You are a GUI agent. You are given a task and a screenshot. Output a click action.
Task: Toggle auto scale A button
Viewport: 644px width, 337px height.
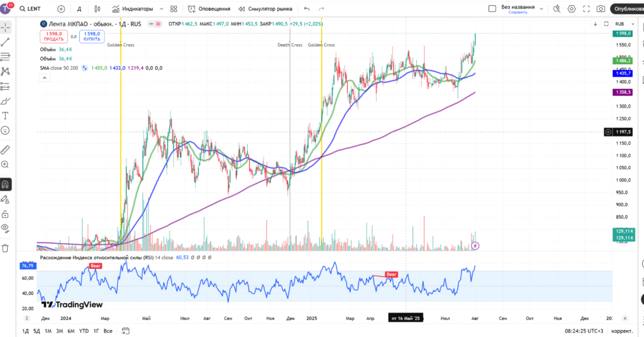(625, 318)
